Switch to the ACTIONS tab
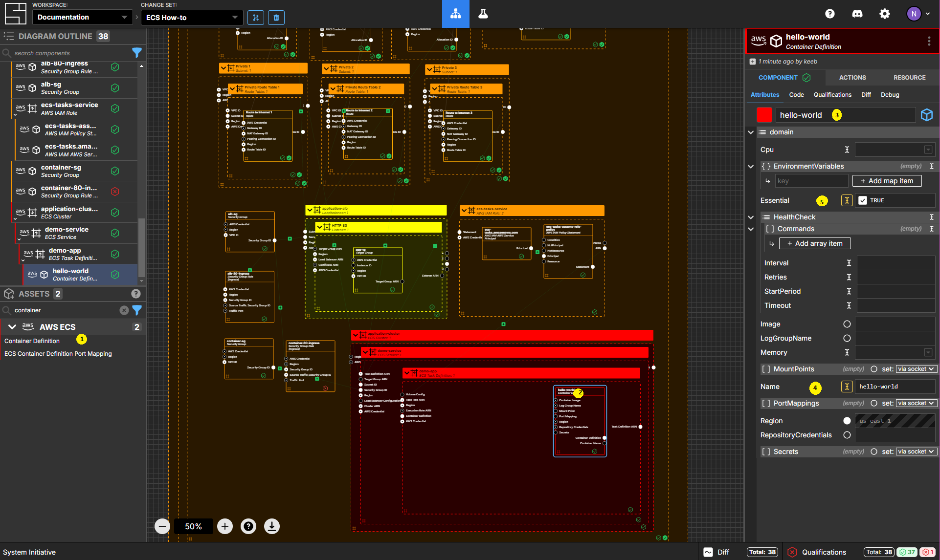 852,78
